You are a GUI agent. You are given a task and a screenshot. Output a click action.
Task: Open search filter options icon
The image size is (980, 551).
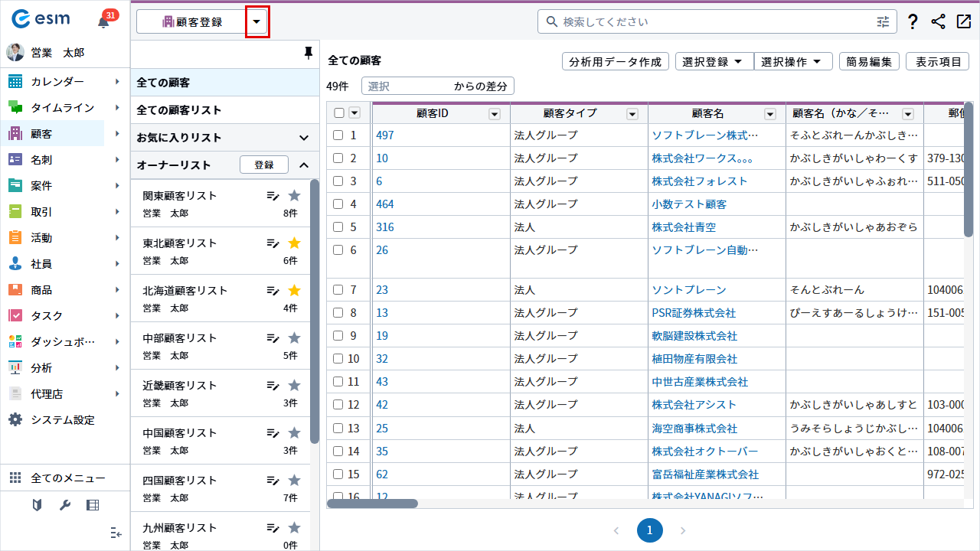click(x=884, y=22)
